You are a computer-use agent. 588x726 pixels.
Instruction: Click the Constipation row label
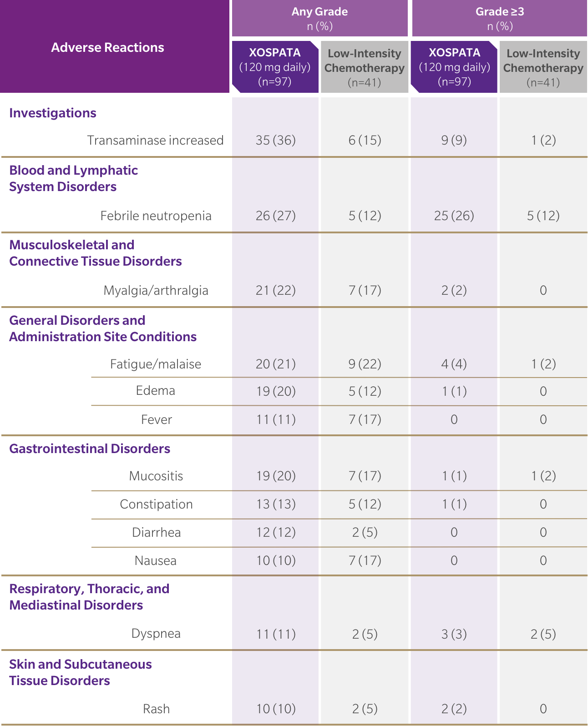click(156, 504)
